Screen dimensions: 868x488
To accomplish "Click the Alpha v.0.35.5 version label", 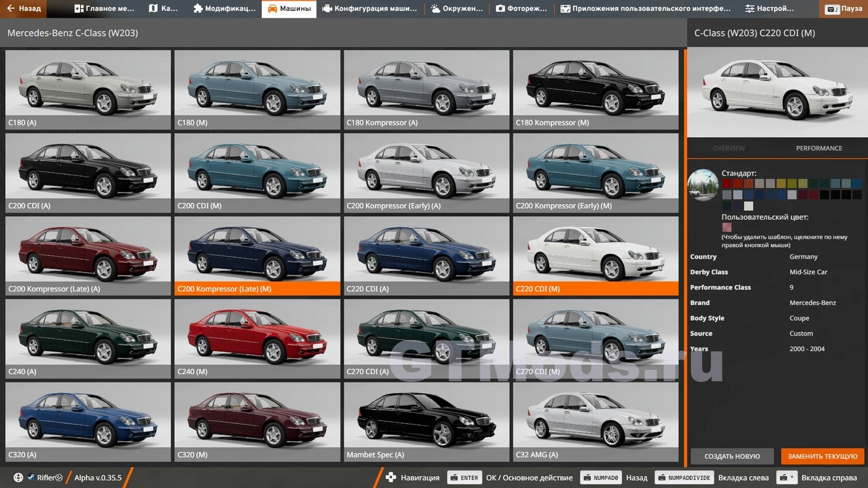I will [x=98, y=478].
